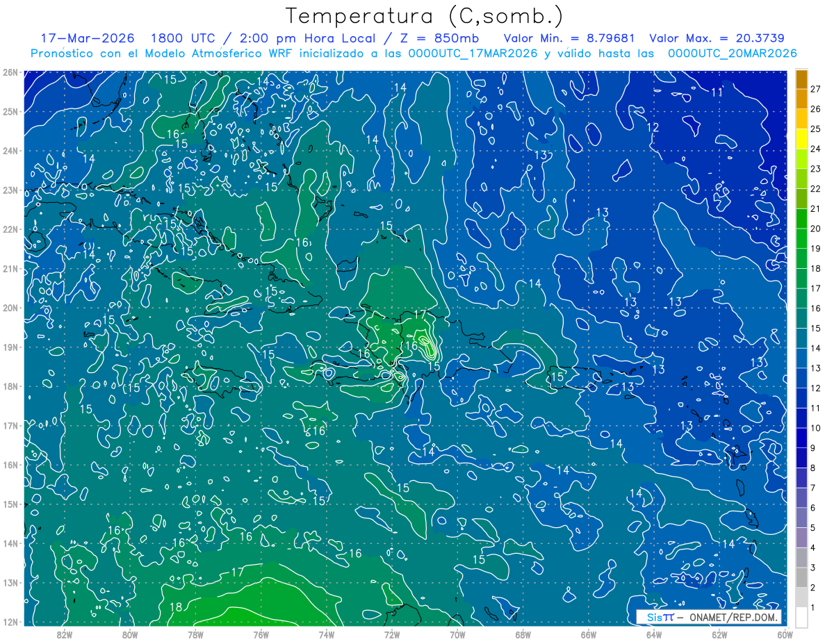Click the '1' label on the color scale
Image resolution: width=834 pixels, height=644 pixels.
[812, 608]
